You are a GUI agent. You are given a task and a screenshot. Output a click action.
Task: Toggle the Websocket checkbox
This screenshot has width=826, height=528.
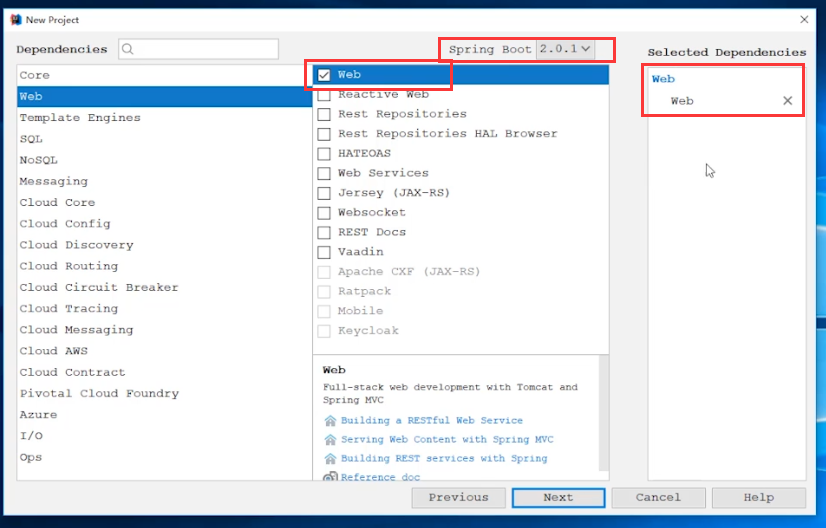(324, 213)
